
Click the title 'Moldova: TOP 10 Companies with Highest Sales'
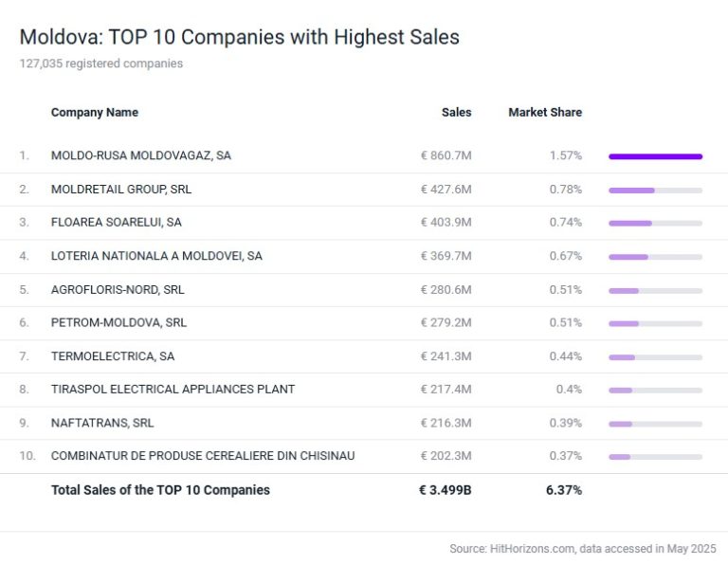[240, 37]
